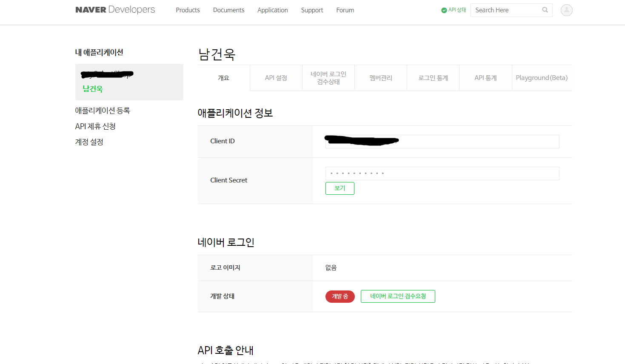Image resolution: width=625 pixels, height=364 pixels.
Task: Click the 네이버 로그인 section heading
Action: pyautogui.click(x=226, y=242)
